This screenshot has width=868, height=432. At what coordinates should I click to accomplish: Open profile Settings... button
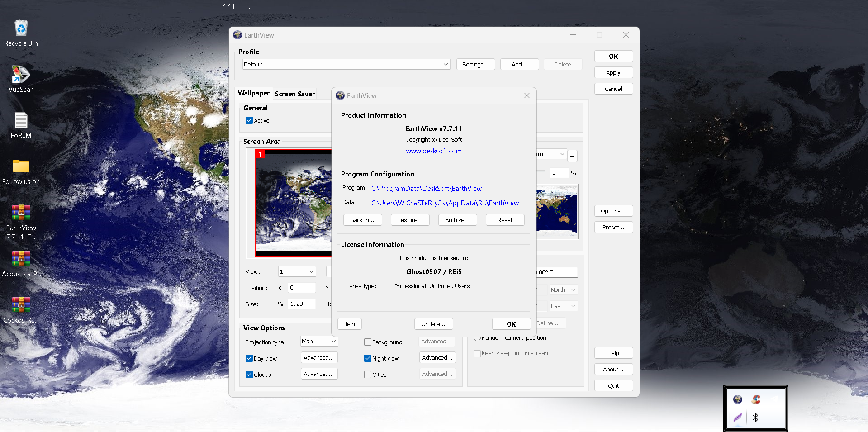coord(475,64)
